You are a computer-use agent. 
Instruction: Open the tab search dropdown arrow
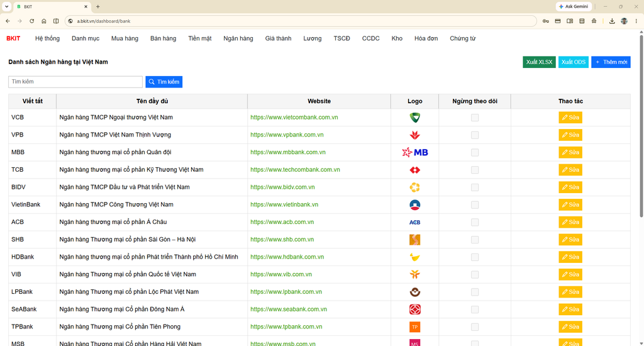[x=6, y=6]
